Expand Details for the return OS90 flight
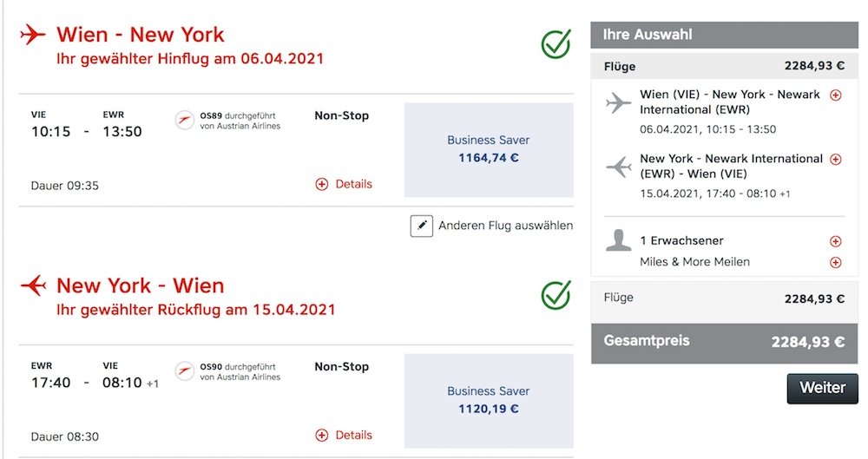This screenshot has width=868, height=459. click(x=344, y=436)
